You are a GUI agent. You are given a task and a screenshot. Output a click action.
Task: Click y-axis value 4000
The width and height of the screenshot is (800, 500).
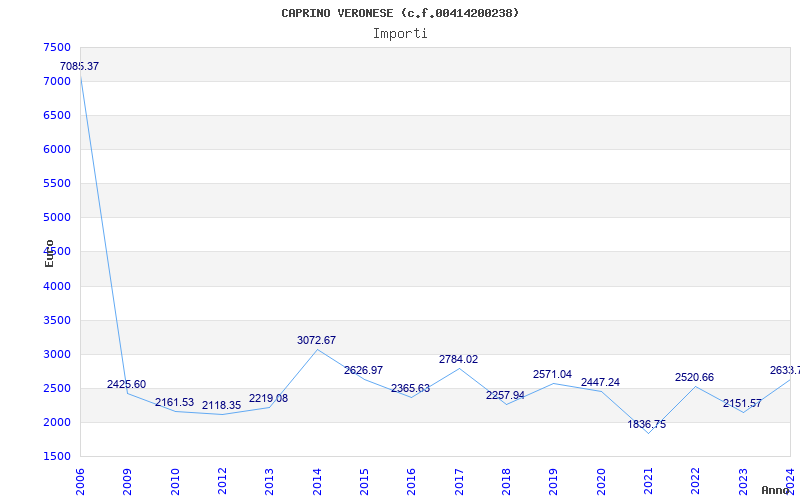click(57, 286)
